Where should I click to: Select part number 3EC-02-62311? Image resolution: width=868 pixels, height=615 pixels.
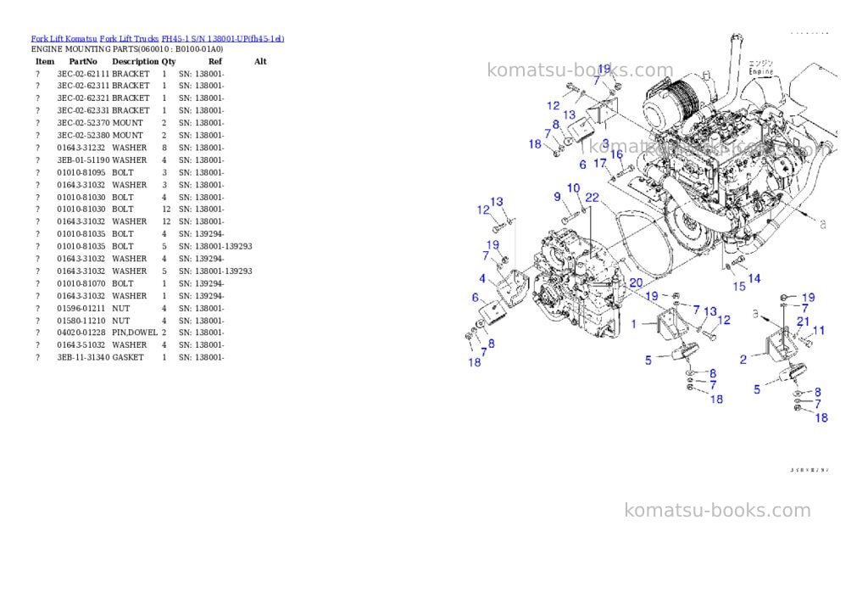pos(83,86)
